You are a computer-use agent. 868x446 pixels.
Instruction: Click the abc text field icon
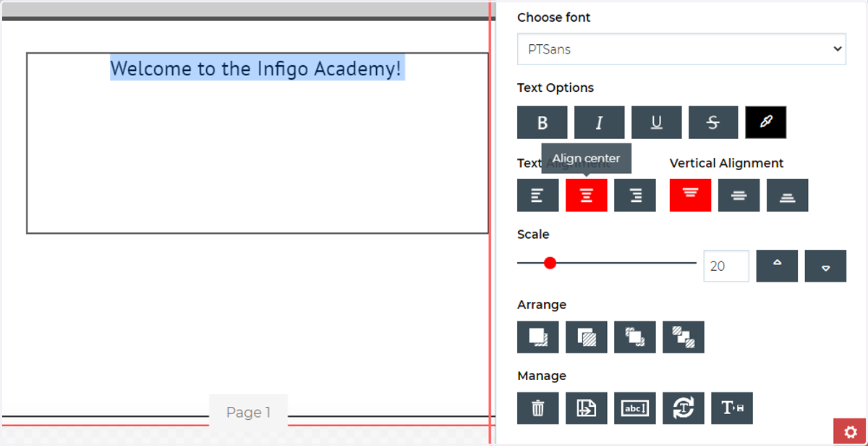(635, 408)
